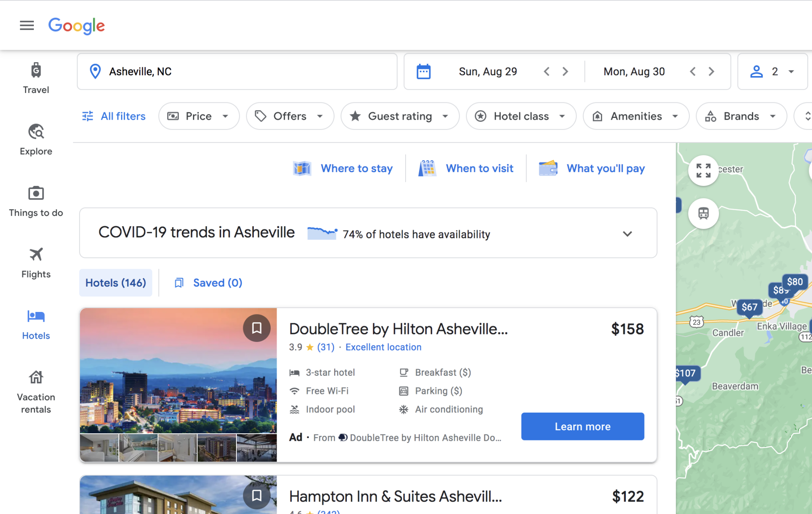The width and height of the screenshot is (812, 514).
Task: Open Travel in the sidebar
Action: click(x=36, y=78)
